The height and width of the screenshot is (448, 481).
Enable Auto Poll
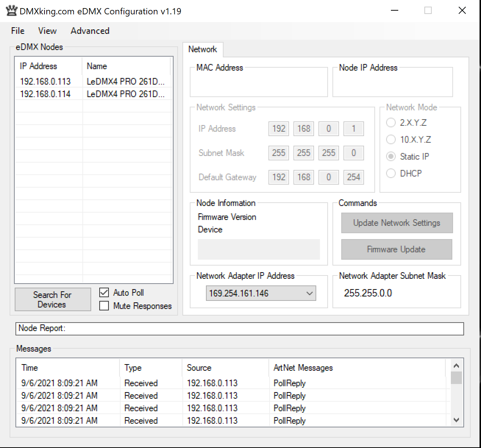point(104,292)
